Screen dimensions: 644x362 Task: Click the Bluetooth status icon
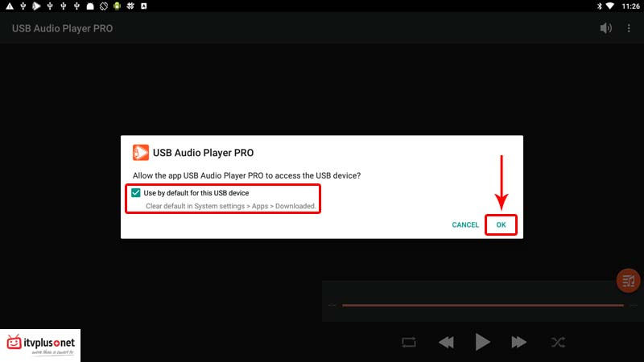tap(599, 6)
